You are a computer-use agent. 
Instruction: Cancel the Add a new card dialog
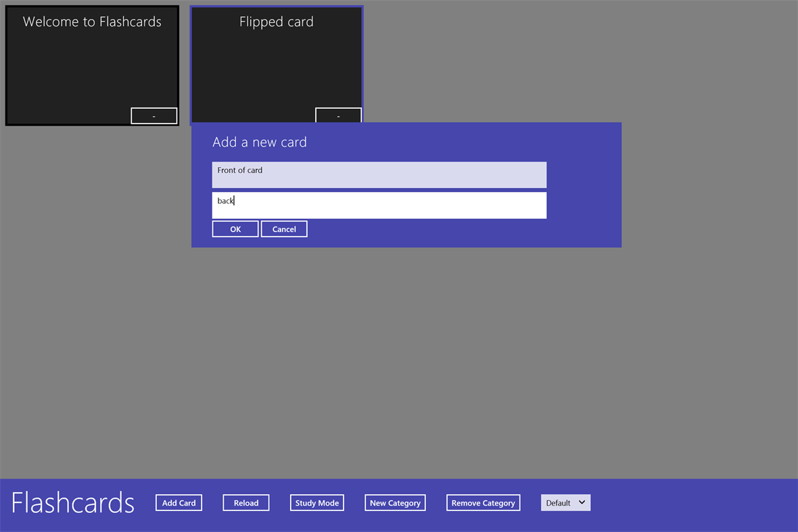point(284,228)
